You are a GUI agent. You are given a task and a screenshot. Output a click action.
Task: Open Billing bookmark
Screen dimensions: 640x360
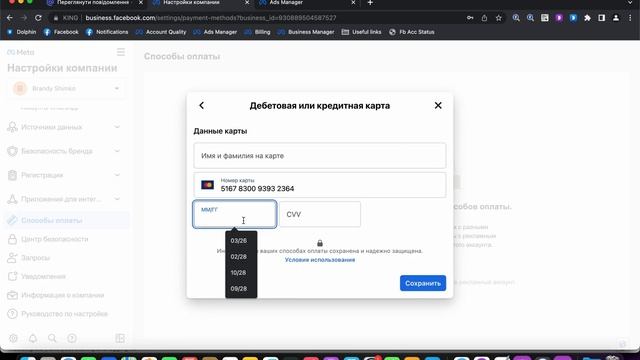[x=257, y=32]
